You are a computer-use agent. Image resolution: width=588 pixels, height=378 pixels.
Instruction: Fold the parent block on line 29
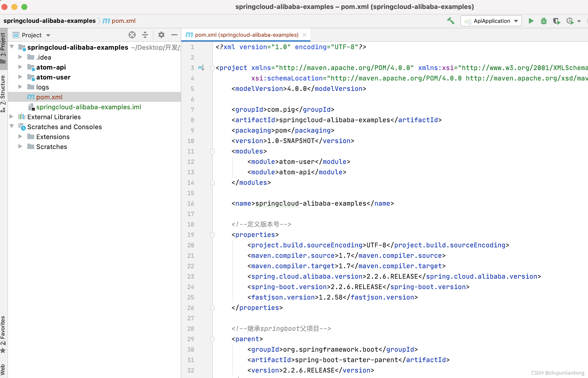[x=212, y=339]
